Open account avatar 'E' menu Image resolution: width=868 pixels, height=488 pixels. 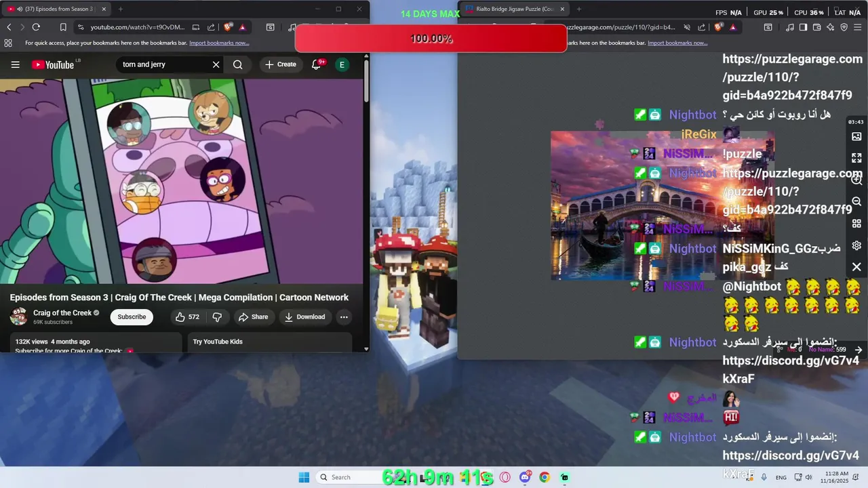coord(342,64)
